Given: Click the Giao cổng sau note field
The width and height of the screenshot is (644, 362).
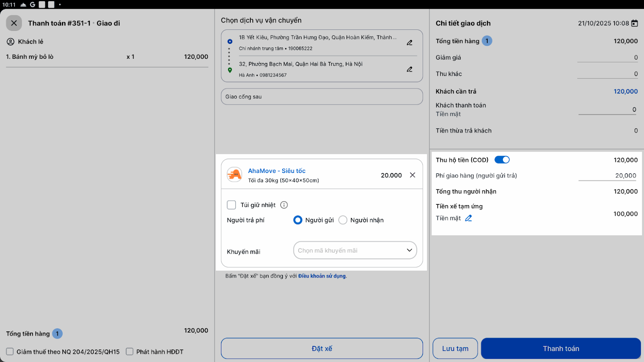Looking at the screenshot, I should [322, 97].
